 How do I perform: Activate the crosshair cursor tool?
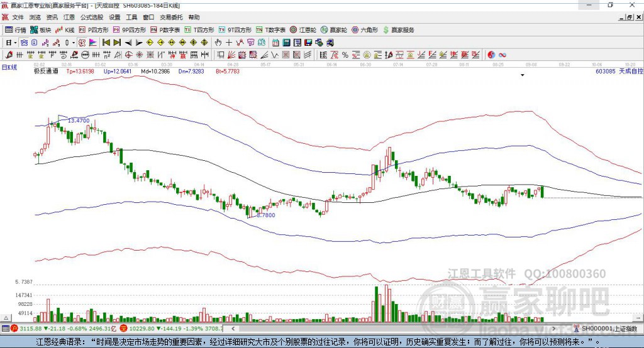click(x=229, y=43)
